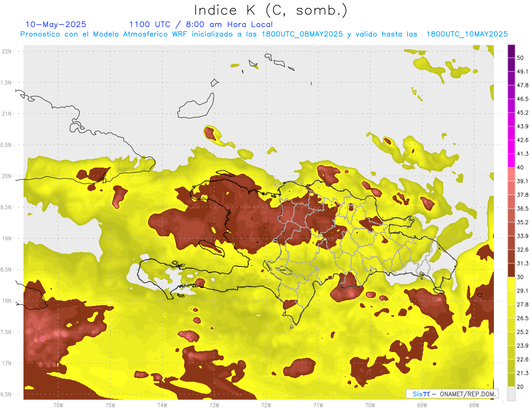
Task: Click the colorbar value "27.8"
Action: click(523, 305)
